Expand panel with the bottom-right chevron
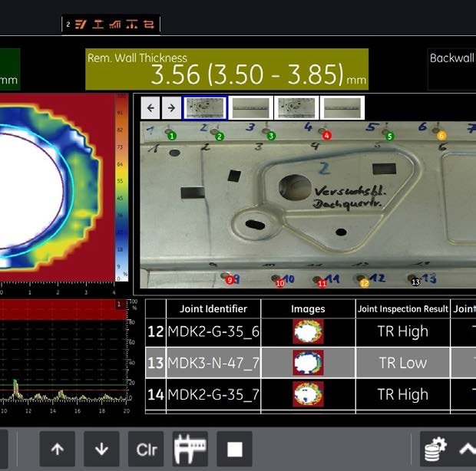Viewport: 476px width, 471px height. pos(468,449)
